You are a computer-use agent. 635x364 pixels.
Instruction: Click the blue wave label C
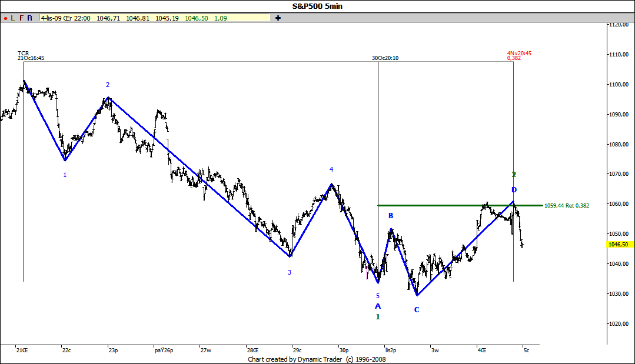click(x=417, y=310)
